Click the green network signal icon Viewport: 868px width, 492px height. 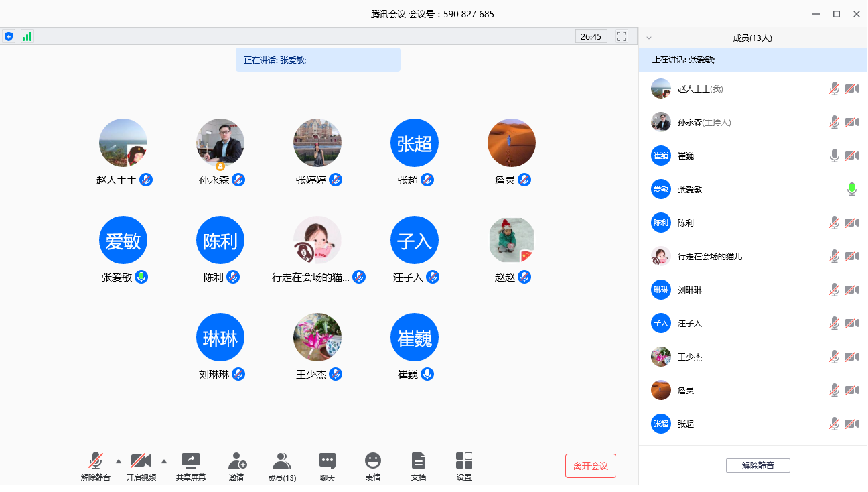27,36
